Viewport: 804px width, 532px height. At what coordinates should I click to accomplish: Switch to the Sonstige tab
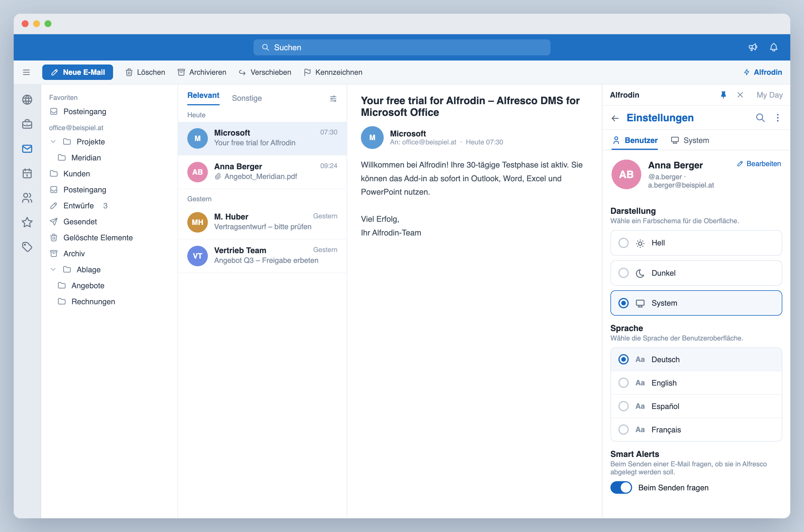click(x=247, y=98)
